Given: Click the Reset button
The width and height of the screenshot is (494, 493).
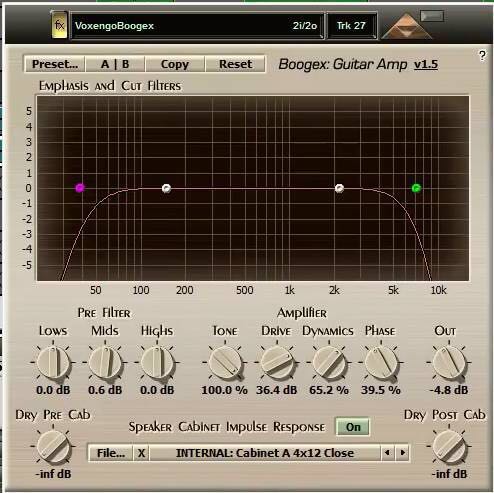Looking at the screenshot, I should coord(235,64).
